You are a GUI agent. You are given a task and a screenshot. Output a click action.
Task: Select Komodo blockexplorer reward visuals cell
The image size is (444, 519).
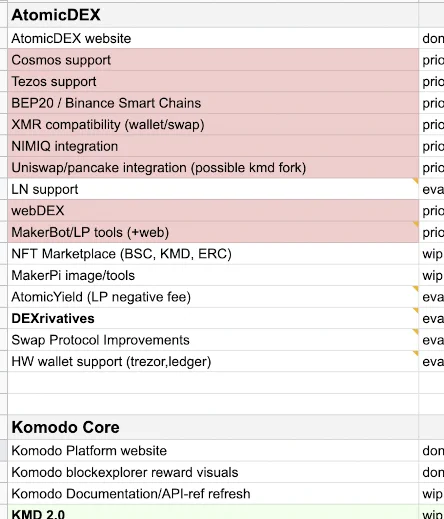213,472
